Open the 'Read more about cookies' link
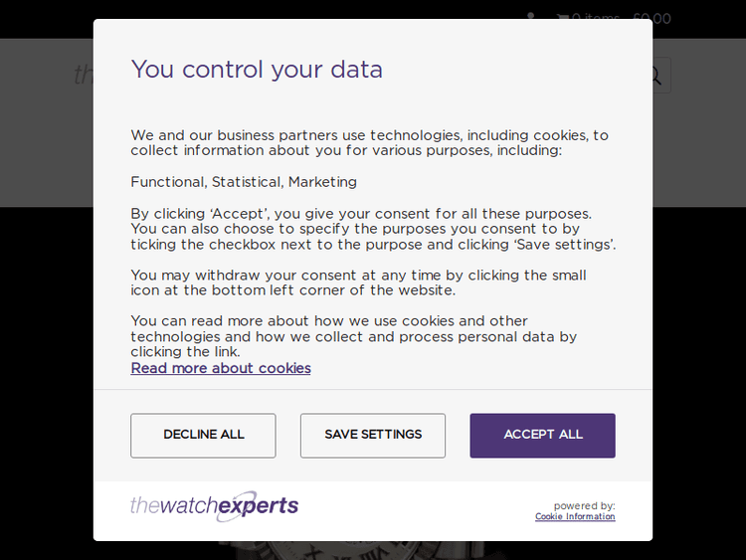 tap(221, 368)
